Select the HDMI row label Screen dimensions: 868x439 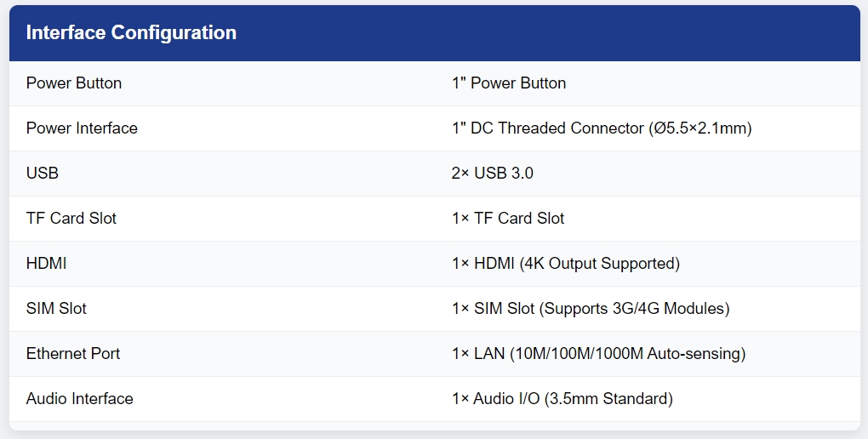pyautogui.click(x=47, y=264)
